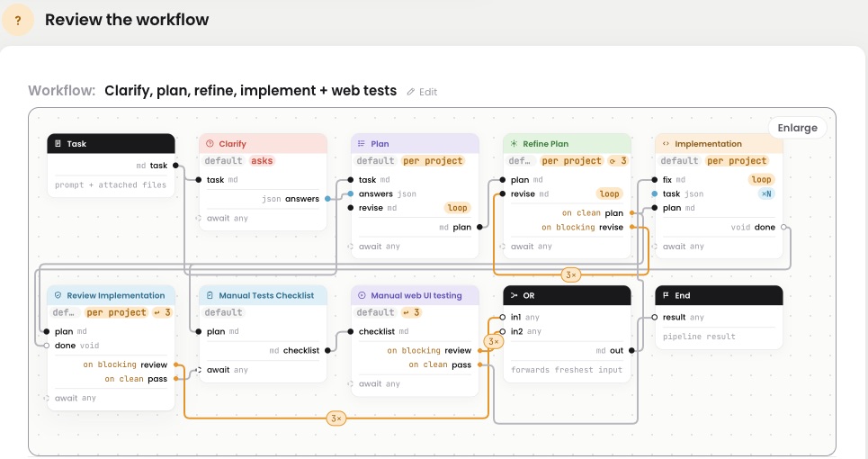Viewport: 868px width, 459px height.
Task: Click the 3x badge on bottom orange connection
Action: tap(336, 418)
